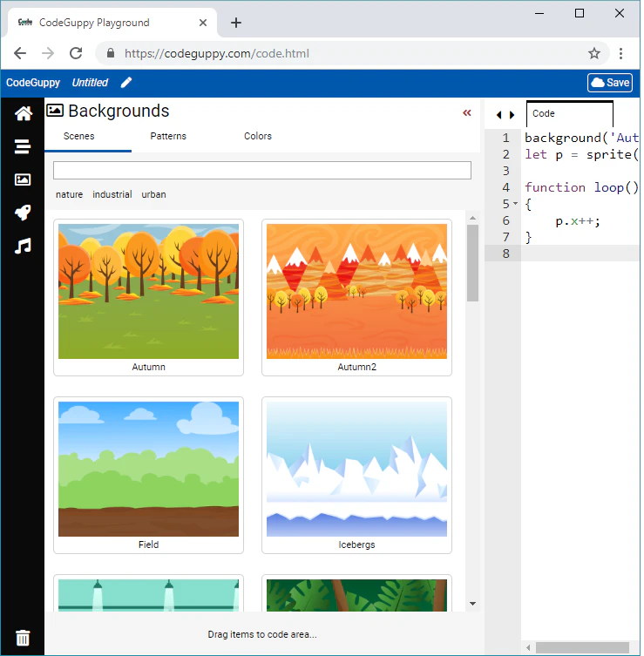Open a new browser tab
Screen dimensions: 644x656
236,23
